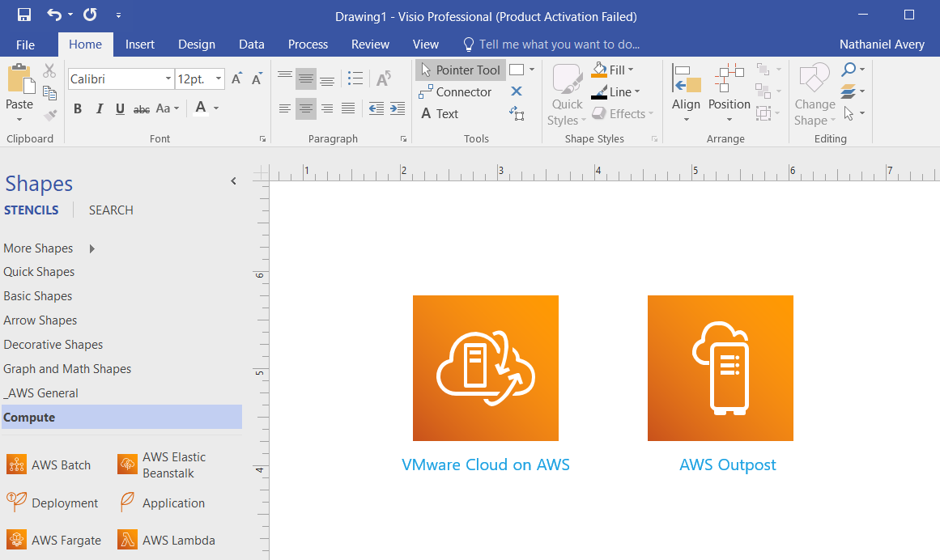Click the Save icon in title bar
940x560 pixels.
24,15
